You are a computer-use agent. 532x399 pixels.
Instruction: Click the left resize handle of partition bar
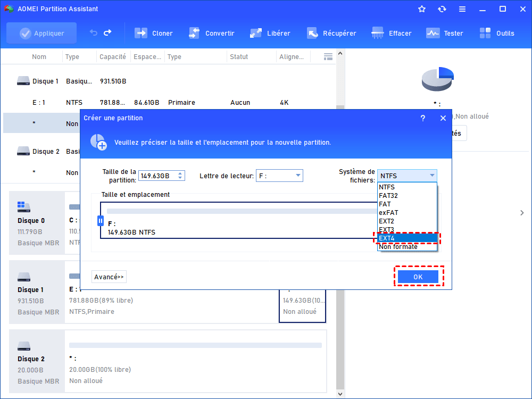click(x=101, y=221)
